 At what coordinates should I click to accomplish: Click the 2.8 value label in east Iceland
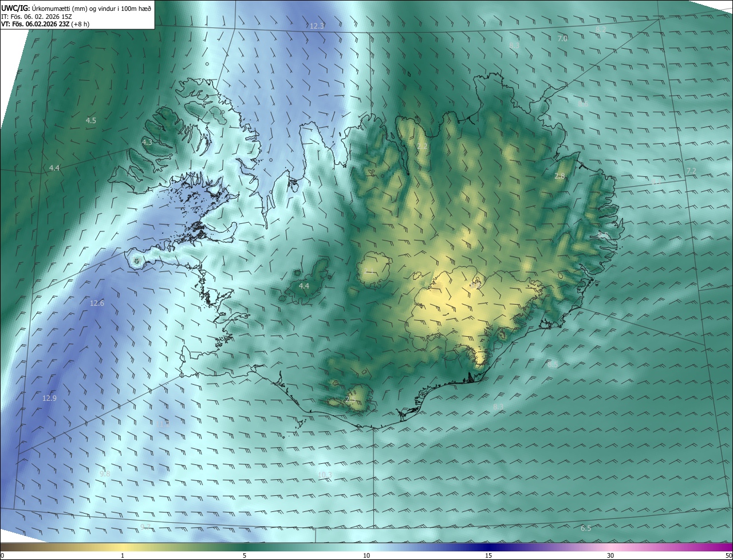coord(559,176)
